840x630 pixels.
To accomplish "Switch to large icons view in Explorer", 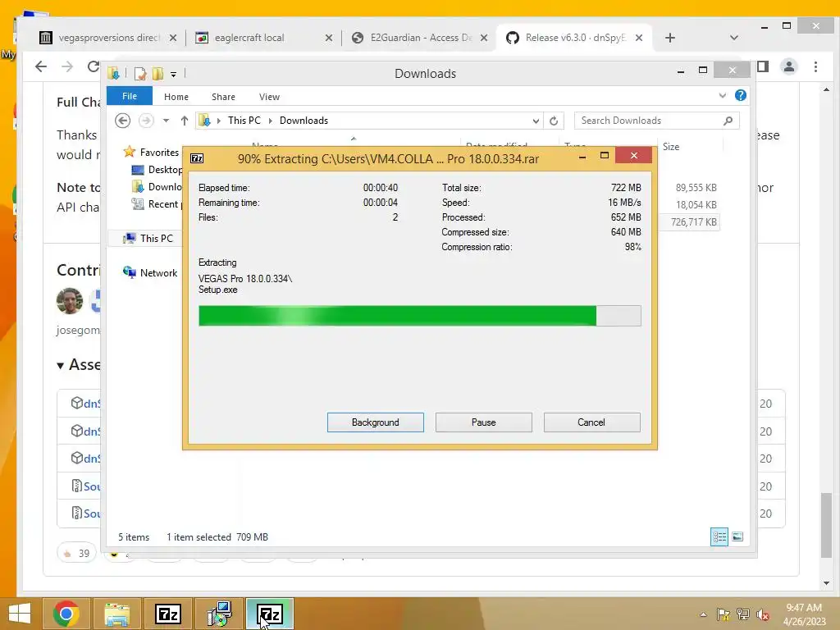I will 737,536.
